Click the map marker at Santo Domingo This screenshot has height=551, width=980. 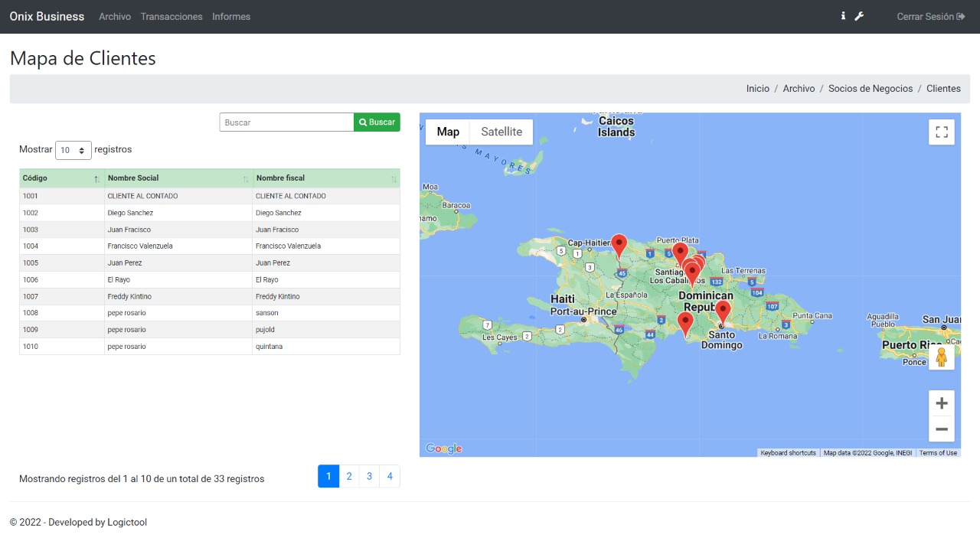[x=723, y=312]
